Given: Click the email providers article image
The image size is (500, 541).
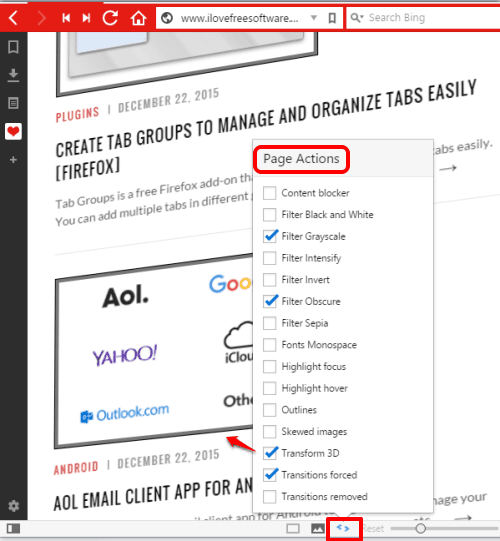Looking at the screenshot, I should click(154, 350).
